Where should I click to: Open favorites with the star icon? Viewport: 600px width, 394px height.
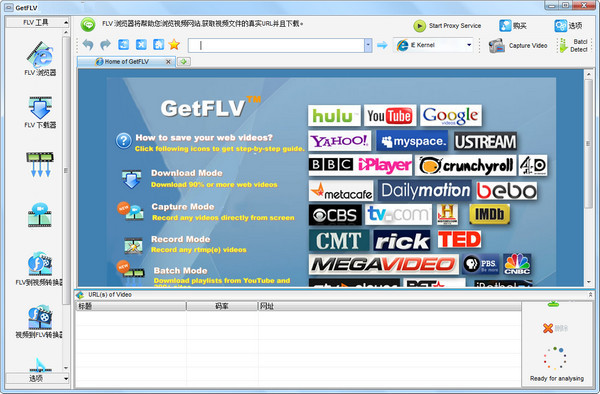tap(174, 44)
